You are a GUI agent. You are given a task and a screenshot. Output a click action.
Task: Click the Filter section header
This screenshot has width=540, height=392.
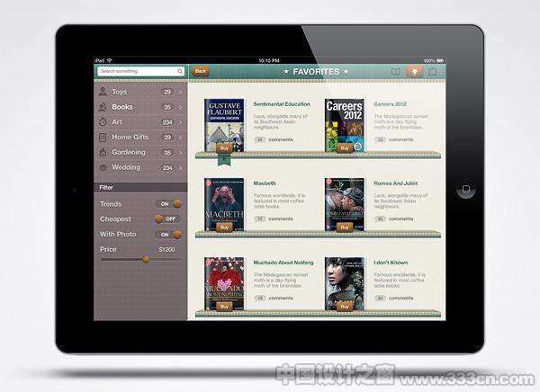point(140,188)
